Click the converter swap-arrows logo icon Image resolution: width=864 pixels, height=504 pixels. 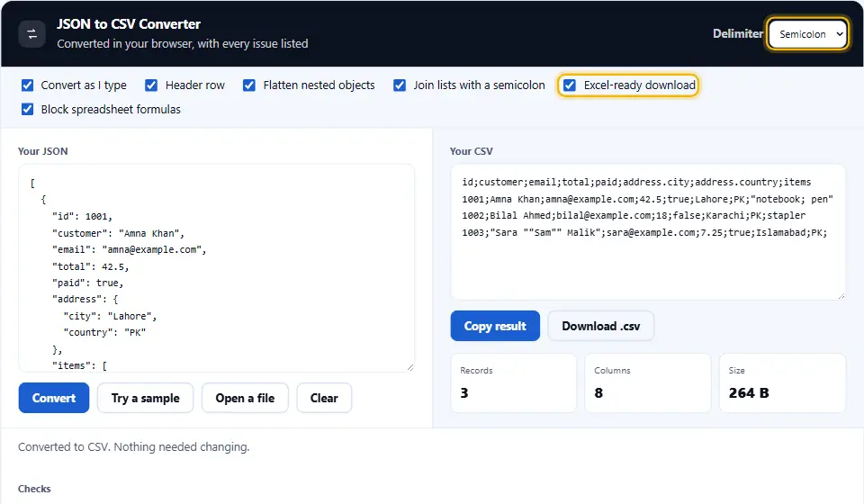coord(32,34)
